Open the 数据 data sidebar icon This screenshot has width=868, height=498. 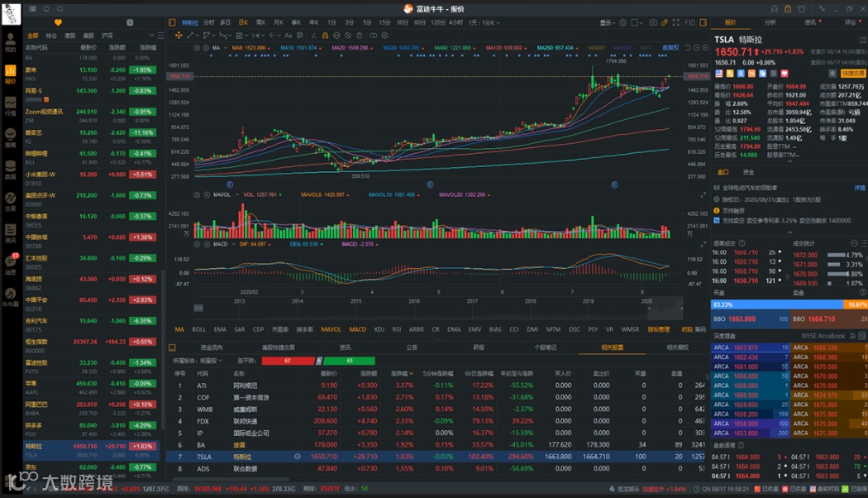tap(11, 170)
